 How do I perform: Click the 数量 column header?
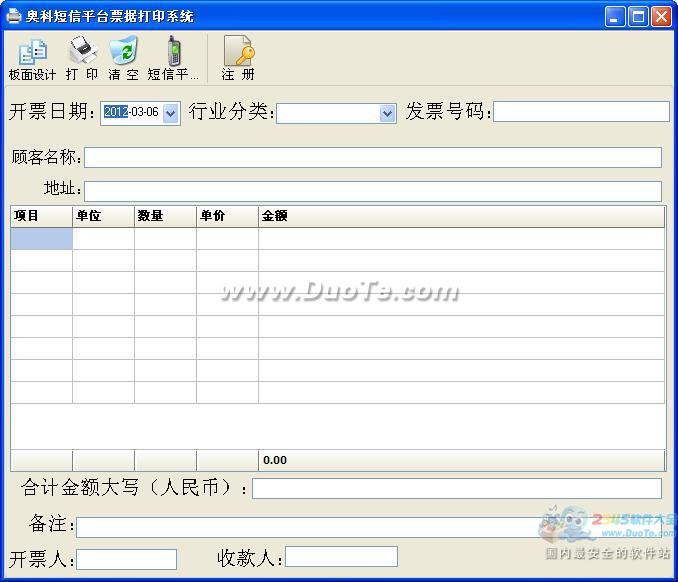pos(165,216)
